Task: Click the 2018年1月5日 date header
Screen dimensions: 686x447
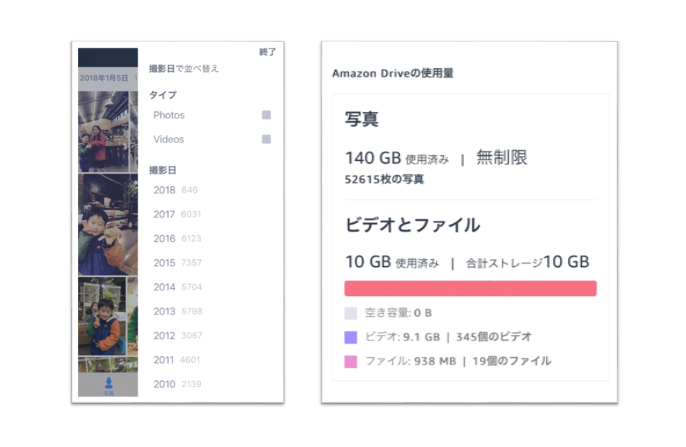Action: (x=104, y=78)
